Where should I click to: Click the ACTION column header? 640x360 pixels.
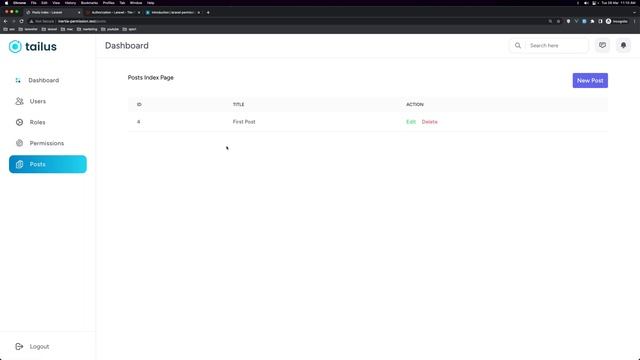415,104
